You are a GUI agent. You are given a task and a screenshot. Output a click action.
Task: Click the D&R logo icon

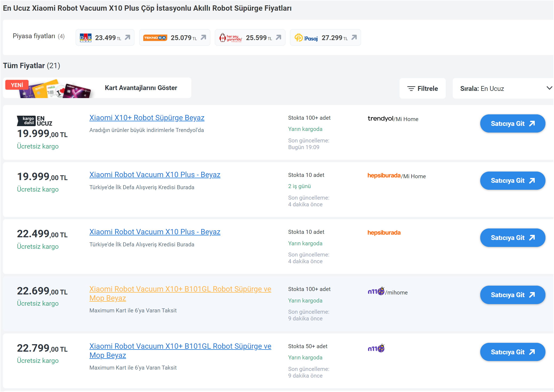[x=86, y=38]
